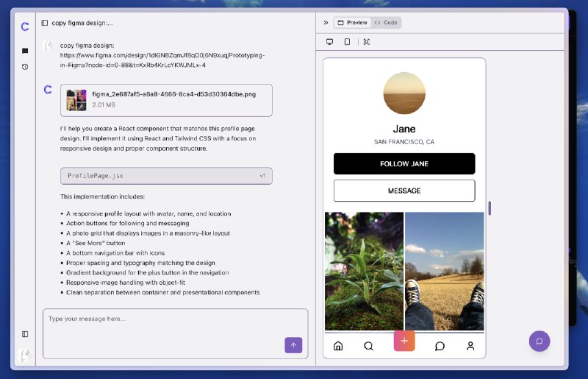The width and height of the screenshot is (588, 379).
Task: Tap the search icon in preview nav
Action: (x=369, y=346)
